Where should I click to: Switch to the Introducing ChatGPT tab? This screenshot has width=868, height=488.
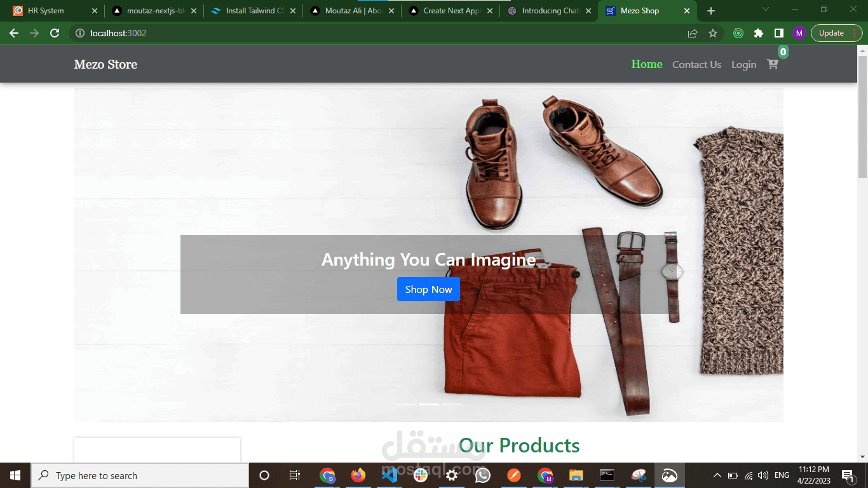coord(551,11)
